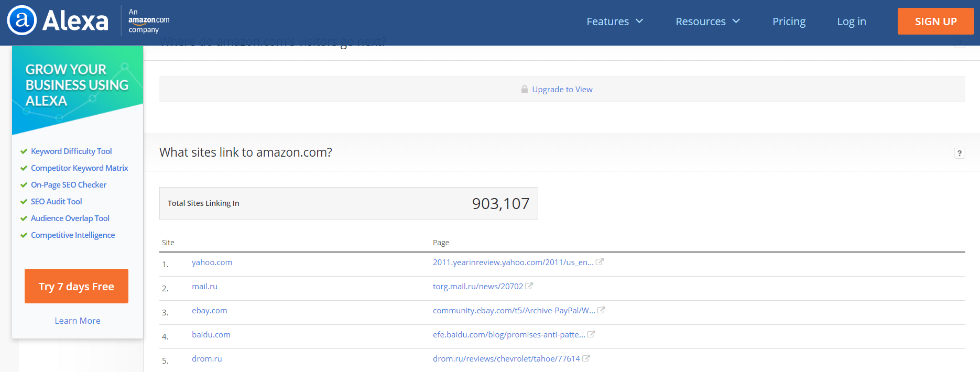Open community.ebay.com Archive-PayPal page link
The image size is (980, 372).
pyautogui.click(x=514, y=311)
